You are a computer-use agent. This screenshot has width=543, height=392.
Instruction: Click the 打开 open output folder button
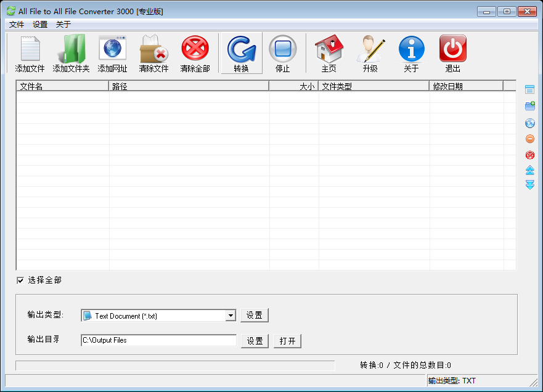coord(287,340)
